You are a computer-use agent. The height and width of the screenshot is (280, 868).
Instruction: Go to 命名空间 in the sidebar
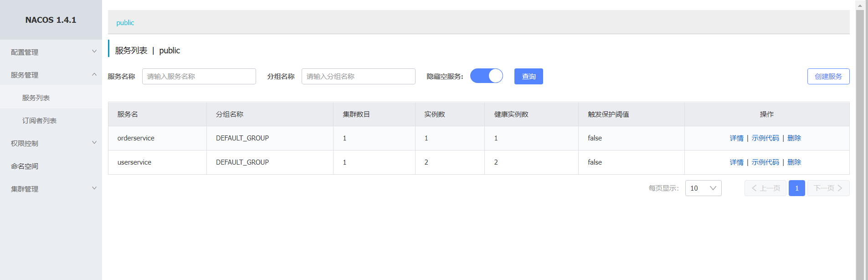click(x=25, y=166)
